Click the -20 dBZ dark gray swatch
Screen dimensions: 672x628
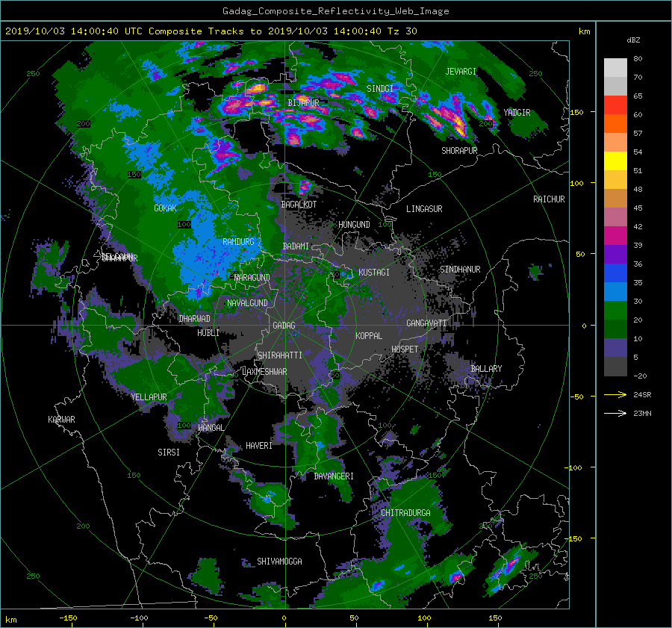coord(615,367)
